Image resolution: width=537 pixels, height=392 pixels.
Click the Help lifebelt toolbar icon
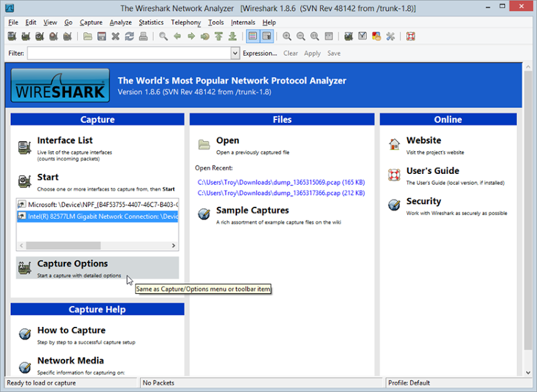click(409, 36)
